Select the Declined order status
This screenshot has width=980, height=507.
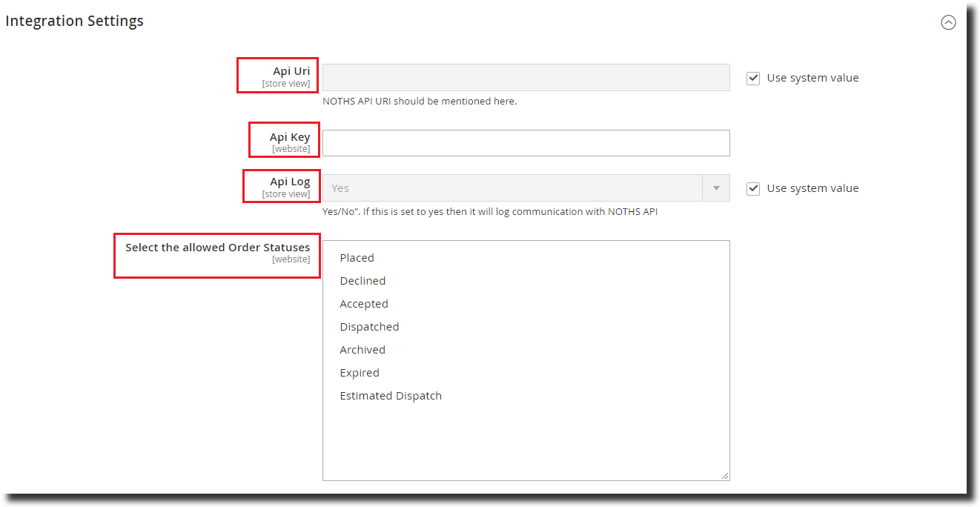click(x=362, y=280)
